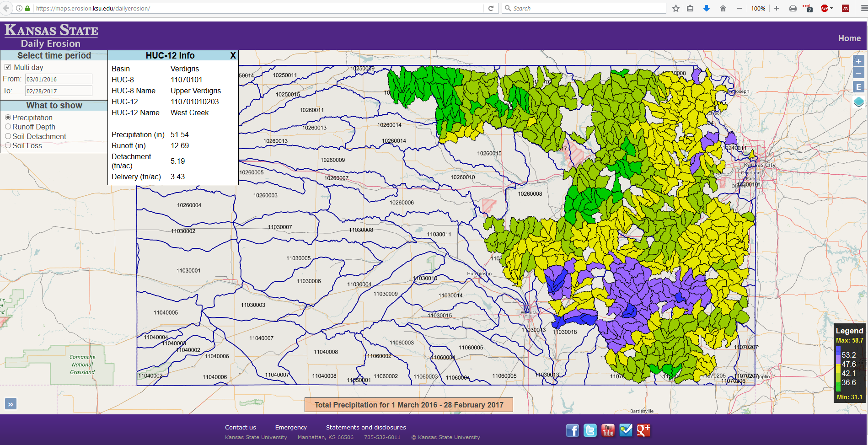Screen dimensions: 868x445
Task: Open Statements and disclosures footer link
Action: pos(366,427)
